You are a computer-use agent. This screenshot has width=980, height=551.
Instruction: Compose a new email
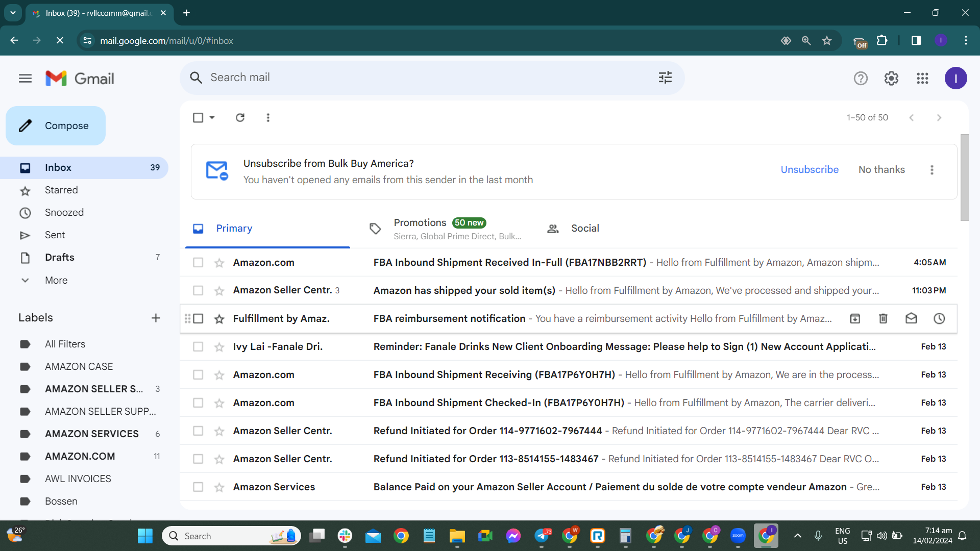[x=56, y=126]
